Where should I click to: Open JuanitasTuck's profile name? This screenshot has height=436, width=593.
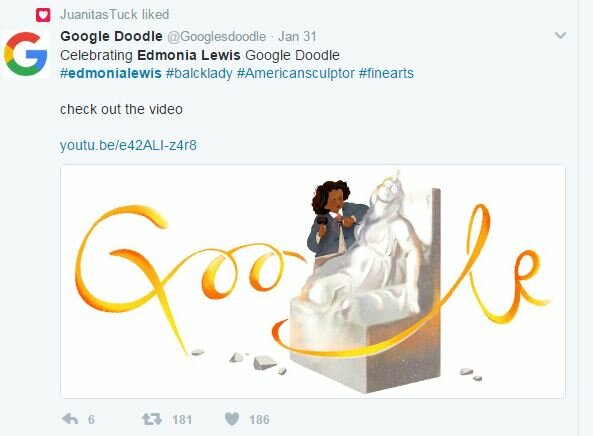tap(99, 15)
